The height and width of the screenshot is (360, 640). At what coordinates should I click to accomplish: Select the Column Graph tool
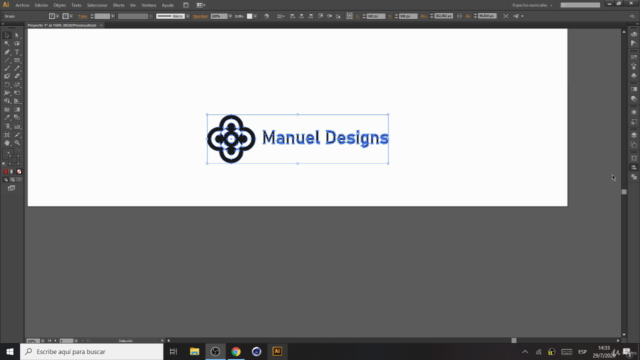coord(17,127)
